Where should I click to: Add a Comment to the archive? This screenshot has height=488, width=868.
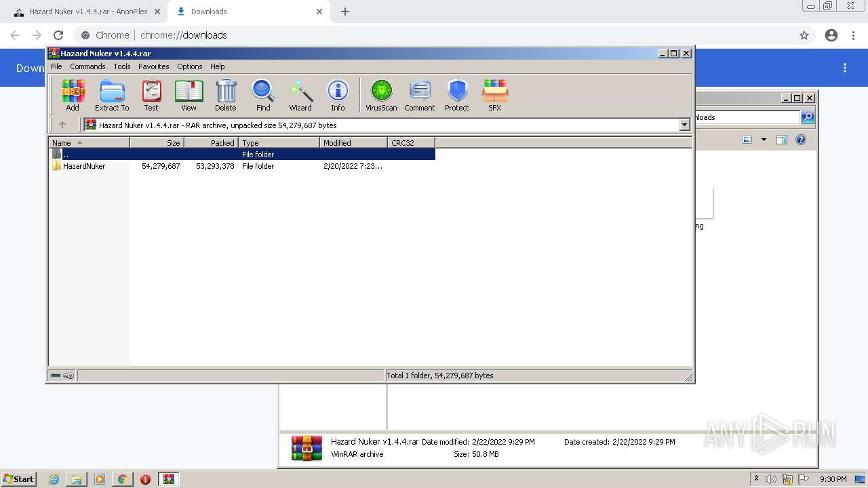[x=420, y=95]
